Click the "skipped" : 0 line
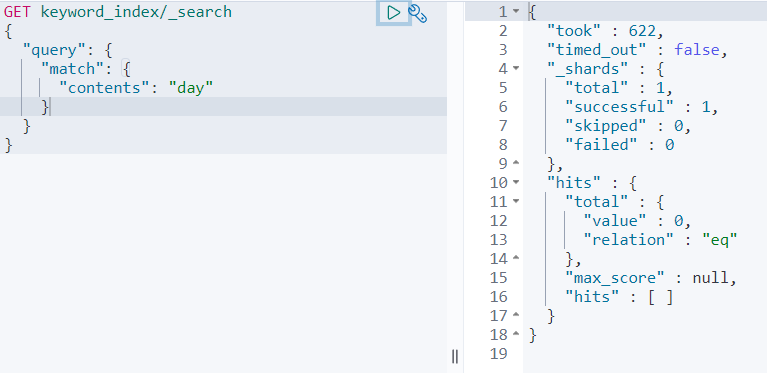Viewport: 767px width, 373px height. (x=628, y=126)
